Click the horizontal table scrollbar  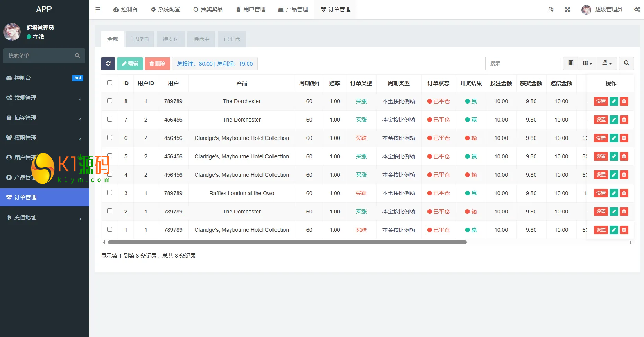(287, 242)
